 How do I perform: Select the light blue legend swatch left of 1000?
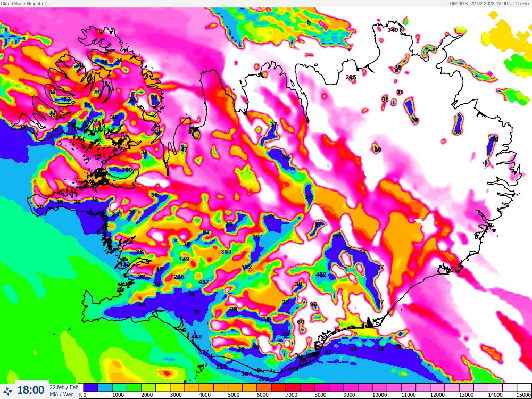point(105,387)
